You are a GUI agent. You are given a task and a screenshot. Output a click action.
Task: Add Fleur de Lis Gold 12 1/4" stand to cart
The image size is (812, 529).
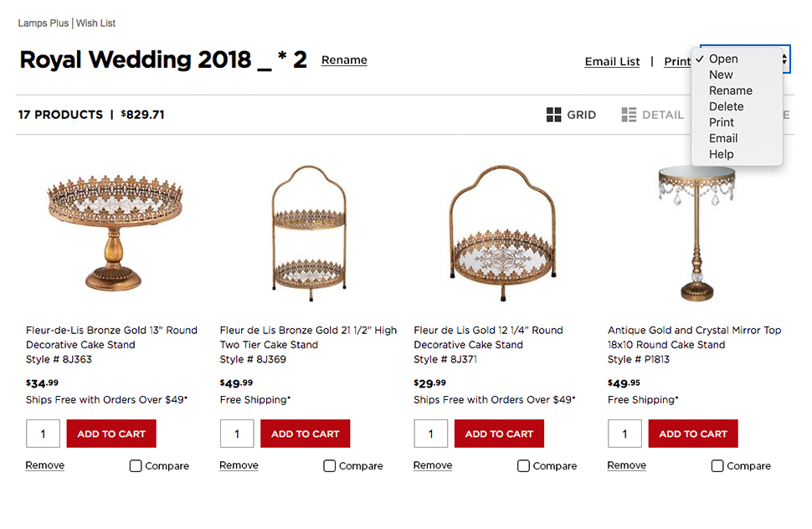[499, 434]
